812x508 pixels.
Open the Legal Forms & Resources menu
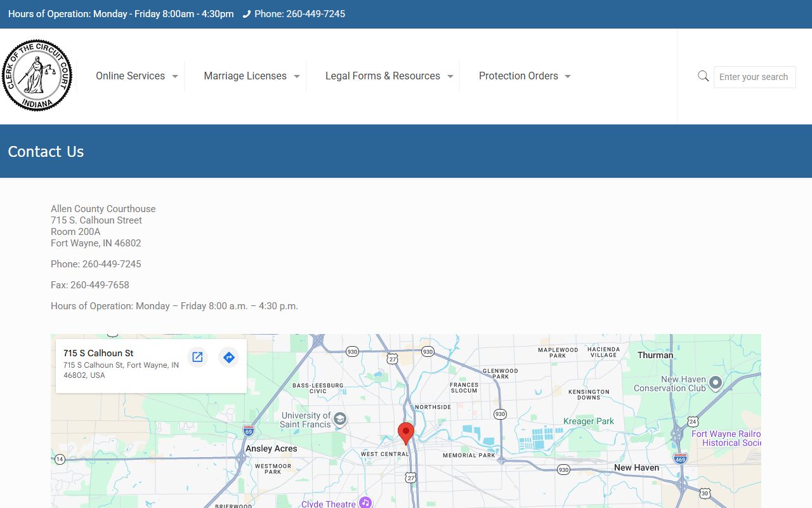click(383, 76)
